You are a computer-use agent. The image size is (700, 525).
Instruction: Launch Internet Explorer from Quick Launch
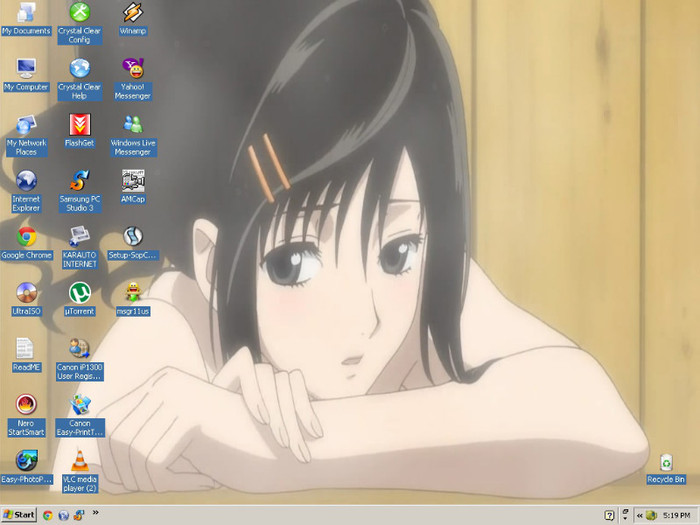[x=63, y=515]
